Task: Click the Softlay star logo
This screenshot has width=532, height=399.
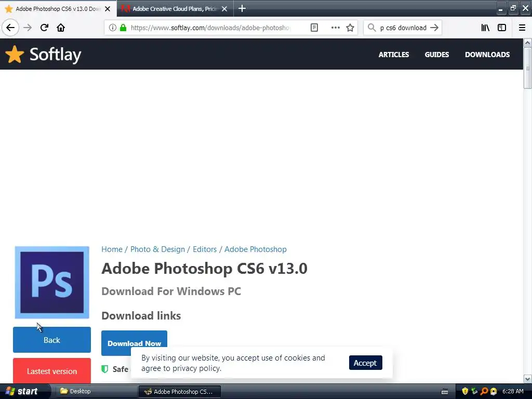Action: coord(15,54)
